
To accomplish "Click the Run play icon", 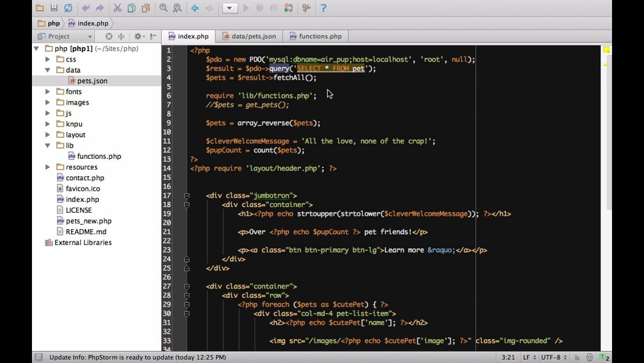I will (x=246, y=8).
